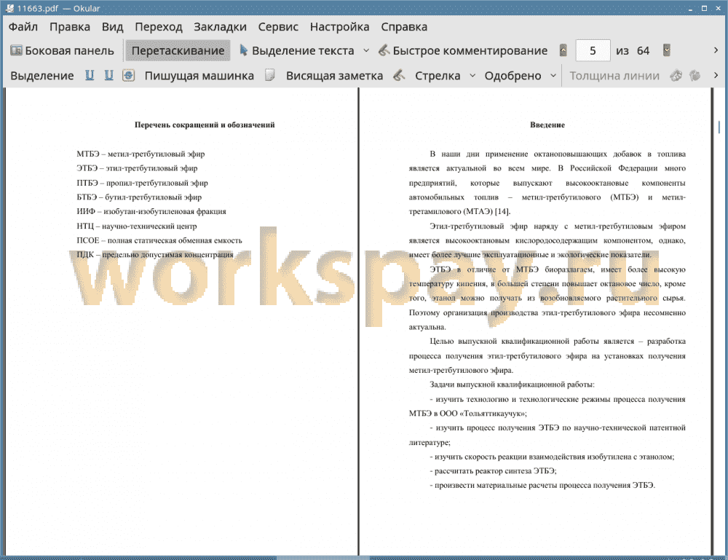Select the Одобрено stamp tool

pos(513,76)
